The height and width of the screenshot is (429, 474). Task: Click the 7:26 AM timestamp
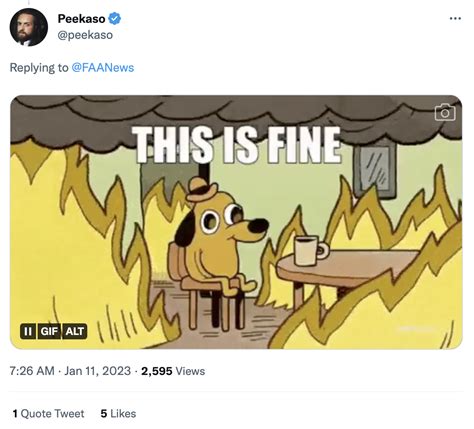pos(32,371)
